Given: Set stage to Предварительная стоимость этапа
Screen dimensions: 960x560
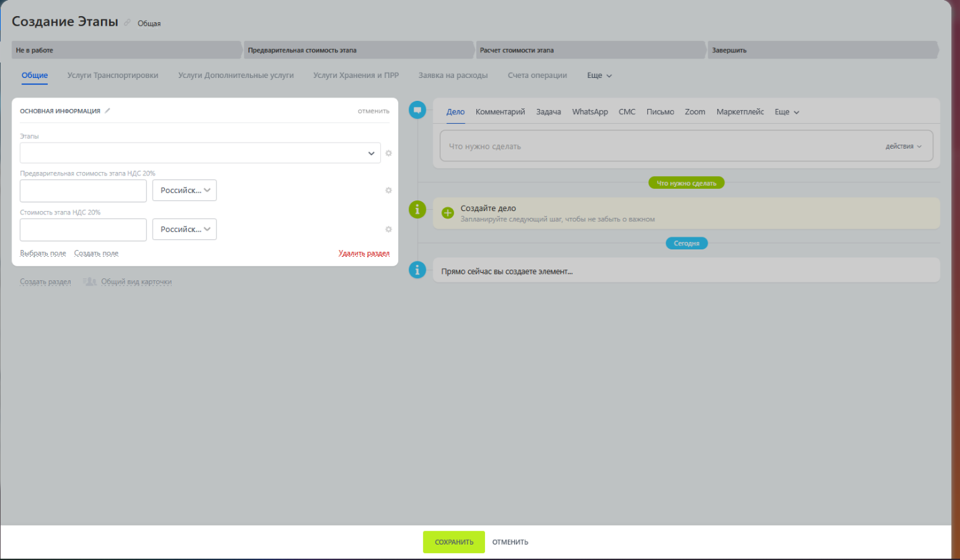Looking at the screenshot, I should (x=359, y=50).
